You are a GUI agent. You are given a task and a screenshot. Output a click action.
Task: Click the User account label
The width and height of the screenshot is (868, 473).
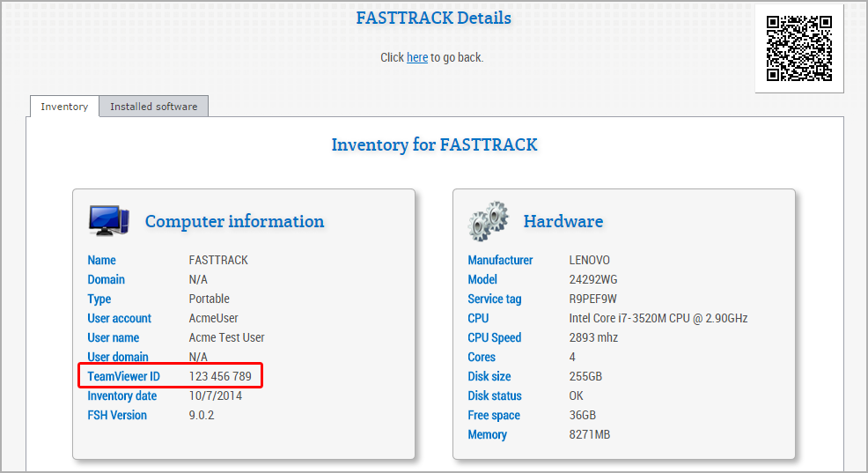coord(119,319)
